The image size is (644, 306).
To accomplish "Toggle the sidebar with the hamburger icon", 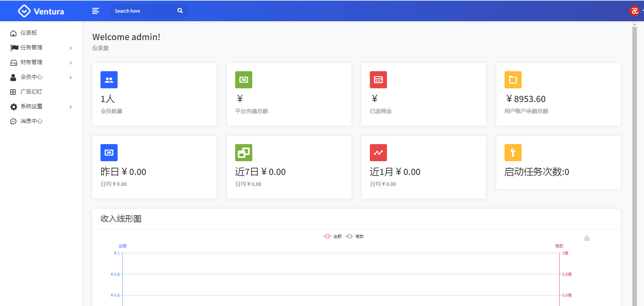I will click(x=96, y=11).
